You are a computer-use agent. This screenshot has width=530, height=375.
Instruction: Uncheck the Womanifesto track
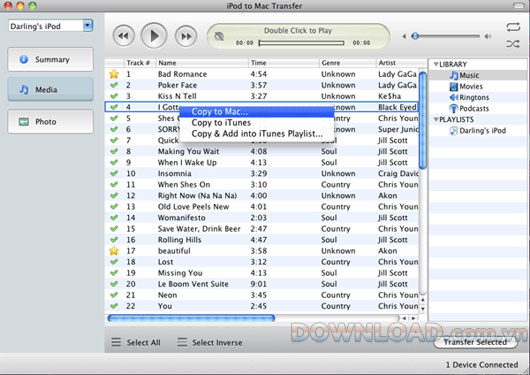pyautogui.click(x=114, y=218)
